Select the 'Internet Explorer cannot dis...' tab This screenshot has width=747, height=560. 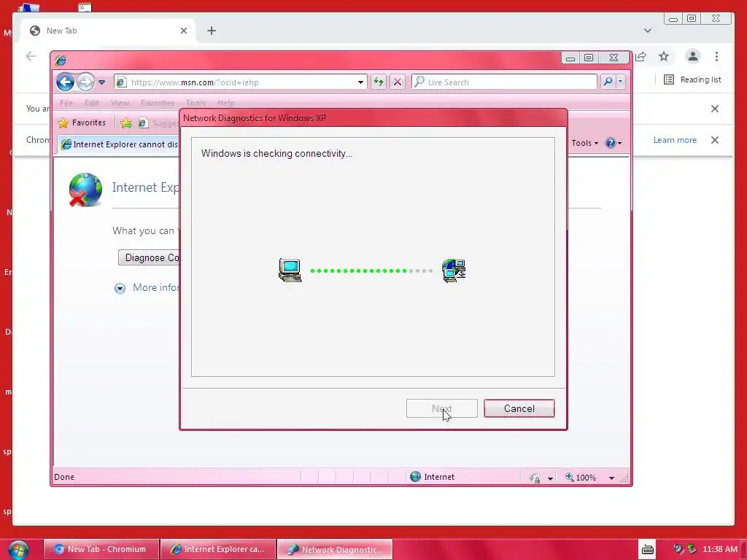pos(119,144)
